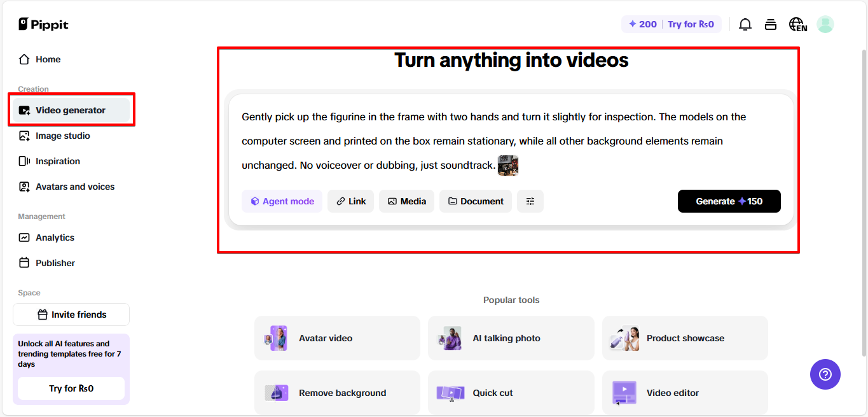Image resolution: width=868 pixels, height=417 pixels.
Task: Attach media to the prompt
Action: 406,201
